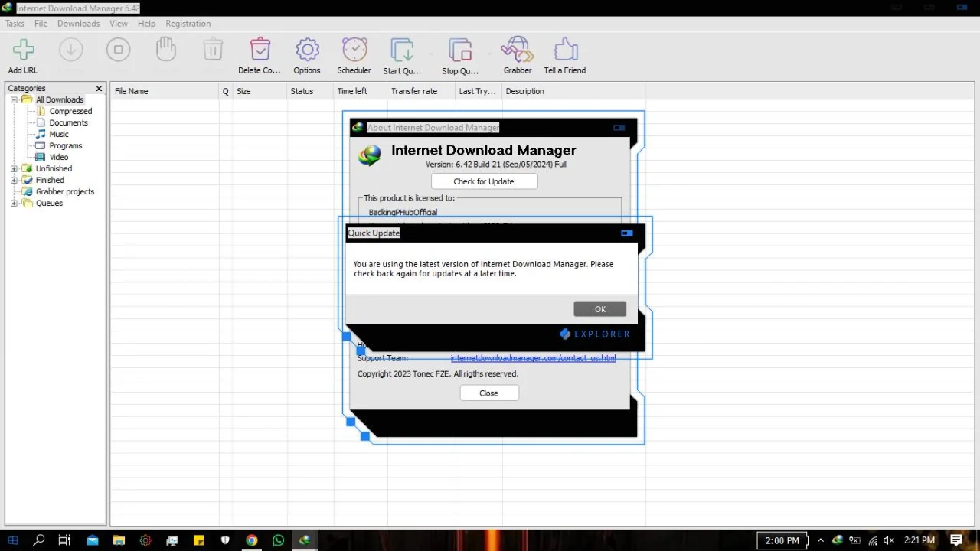Open the Help menu
980x551 pixels.
[x=146, y=24]
